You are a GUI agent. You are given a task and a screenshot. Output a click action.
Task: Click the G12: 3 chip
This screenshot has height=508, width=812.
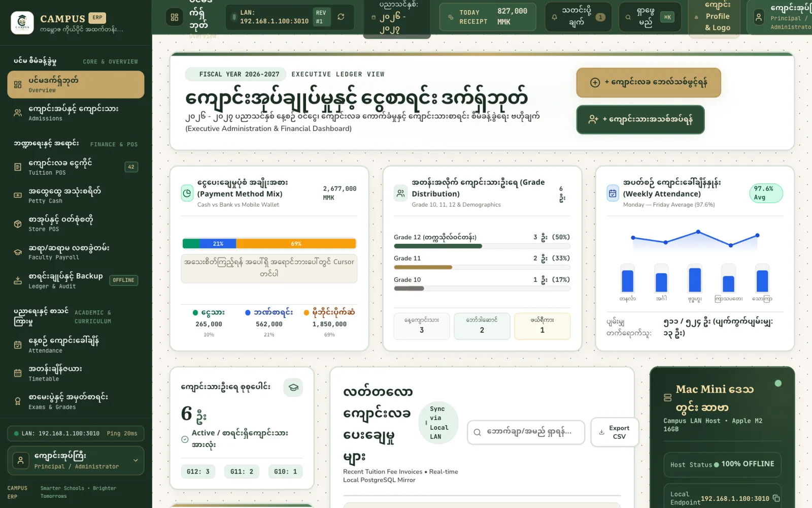[198, 471]
